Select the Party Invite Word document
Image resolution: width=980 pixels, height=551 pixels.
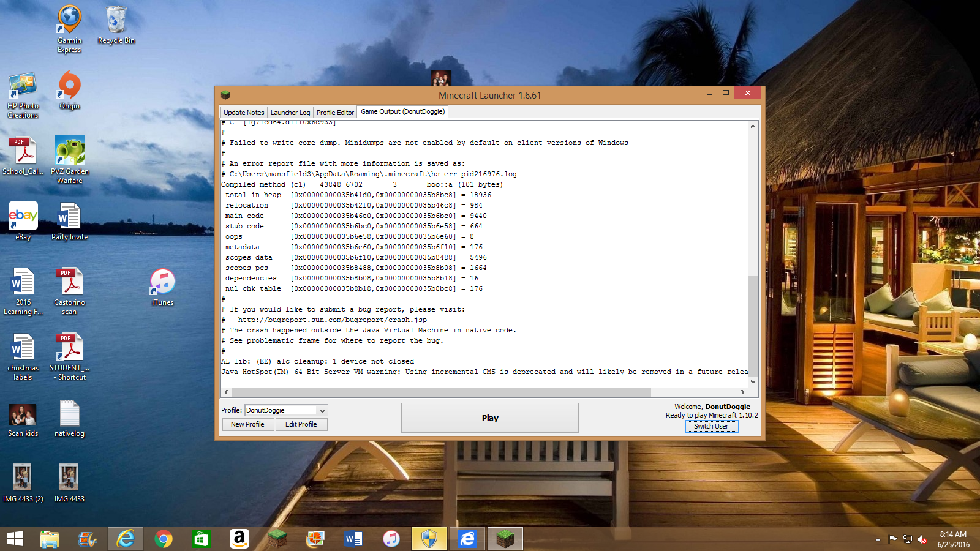[x=69, y=221]
